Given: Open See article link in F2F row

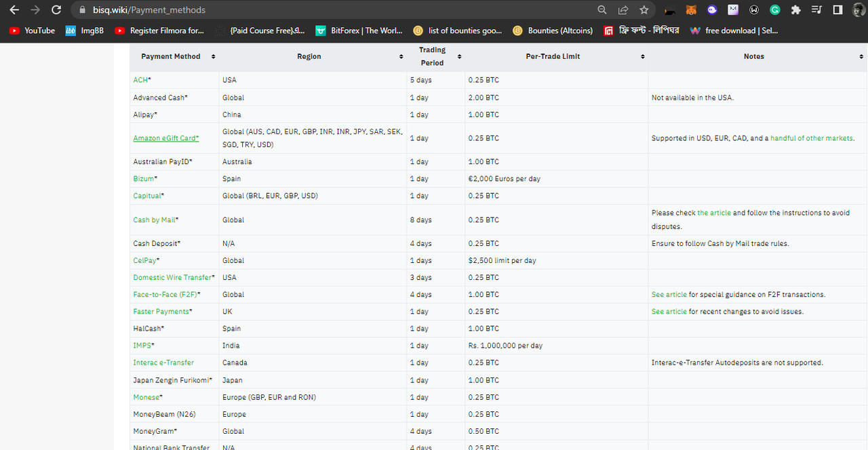Looking at the screenshot, I should pos(669,295).
